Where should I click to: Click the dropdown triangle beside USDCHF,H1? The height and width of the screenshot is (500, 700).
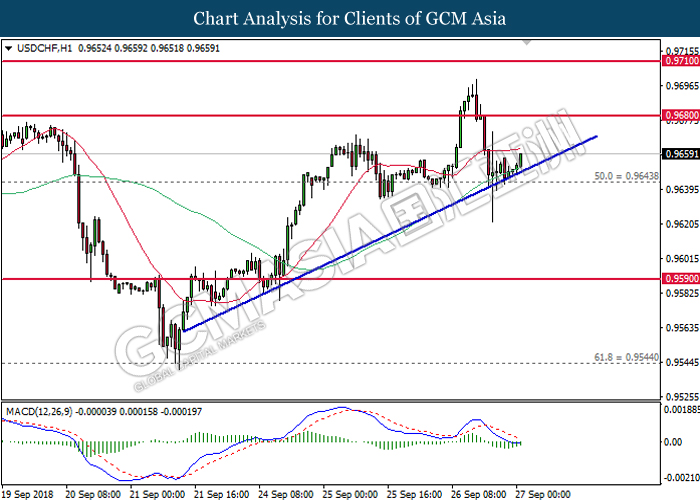[x=8, y=48]
